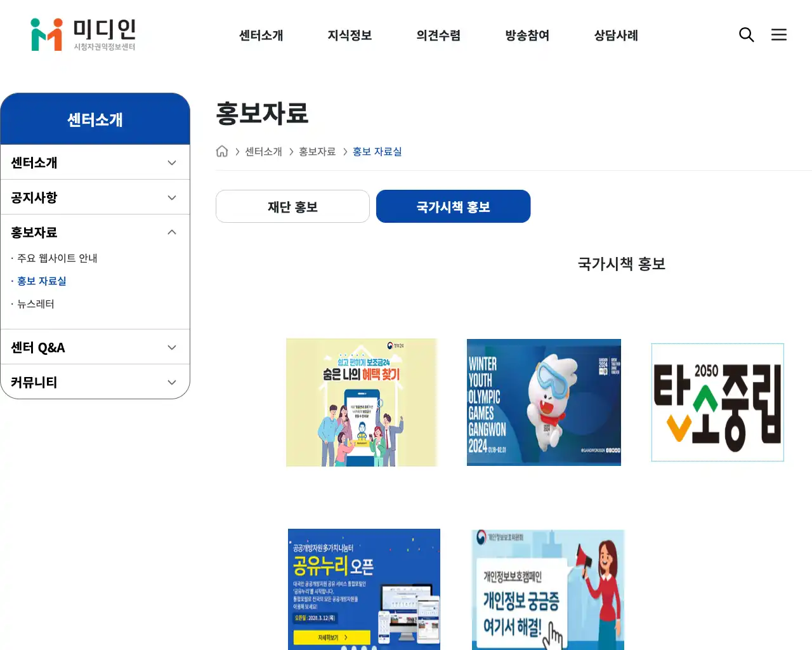Open the 뉴스레터 sidebar link
The height and width of the screenshot is (650, 812).
pos(36,304)
